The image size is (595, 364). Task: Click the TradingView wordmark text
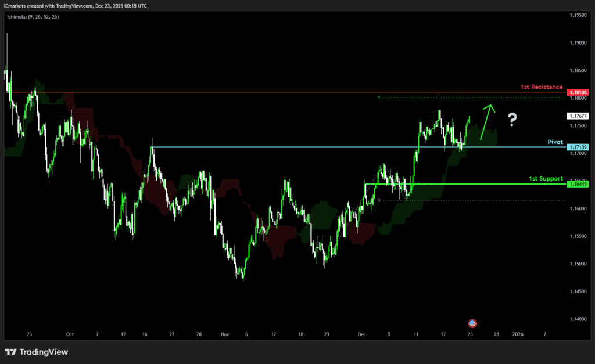pyautogui.click(x=44, y=352)
